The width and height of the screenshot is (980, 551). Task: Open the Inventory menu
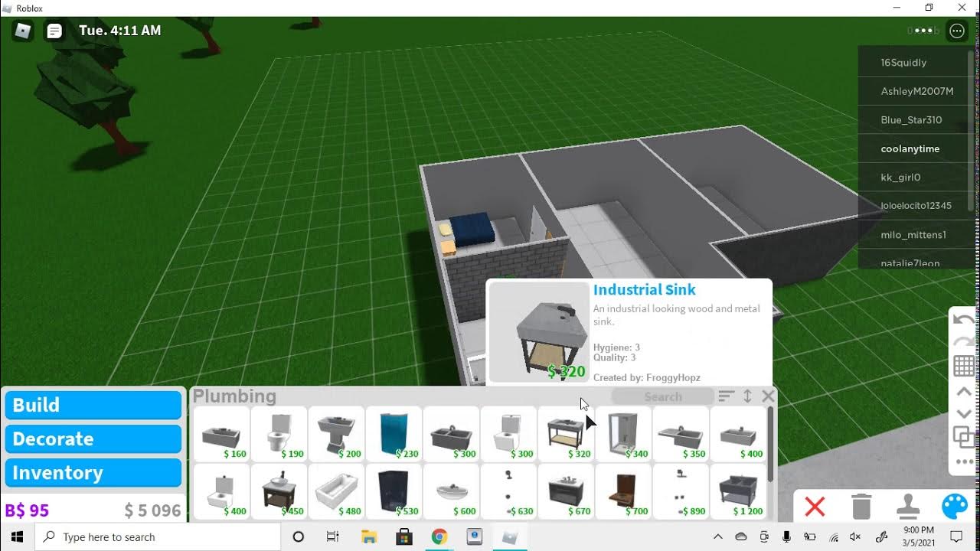[93, 473]
